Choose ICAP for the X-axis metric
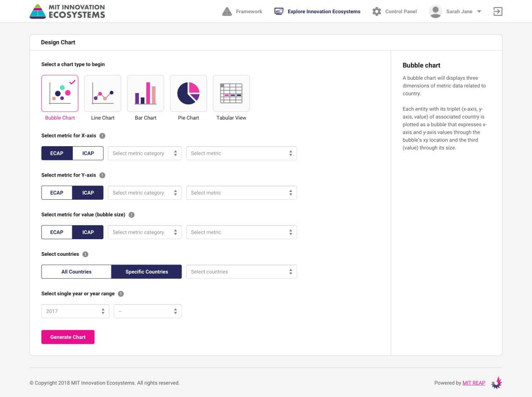Viewport: 532px width, 397px height. [x=88, y=153]
